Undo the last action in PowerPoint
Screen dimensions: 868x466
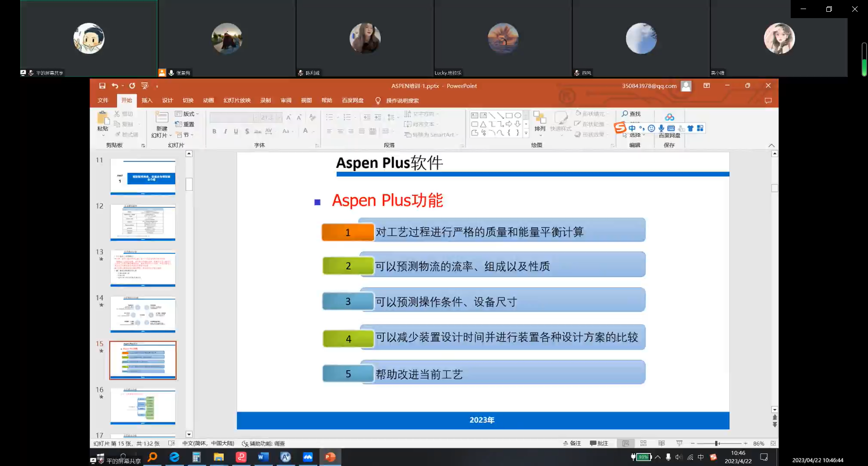point(115,86)
